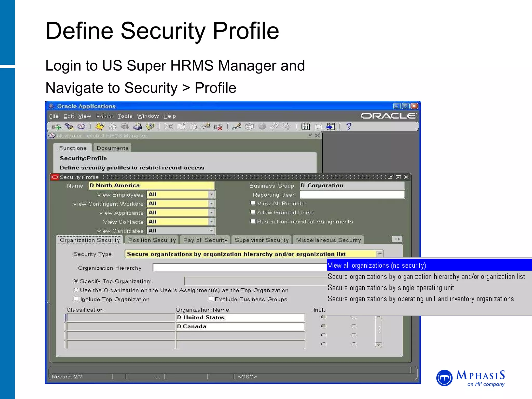Click the Name field containing D North America

point(152,185)
